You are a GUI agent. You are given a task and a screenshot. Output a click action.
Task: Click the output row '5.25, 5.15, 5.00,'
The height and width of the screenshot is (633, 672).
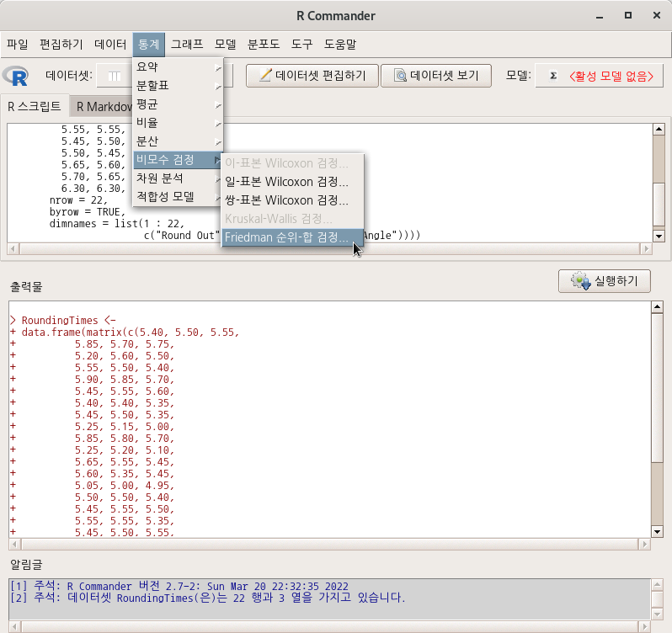[125, 426]
